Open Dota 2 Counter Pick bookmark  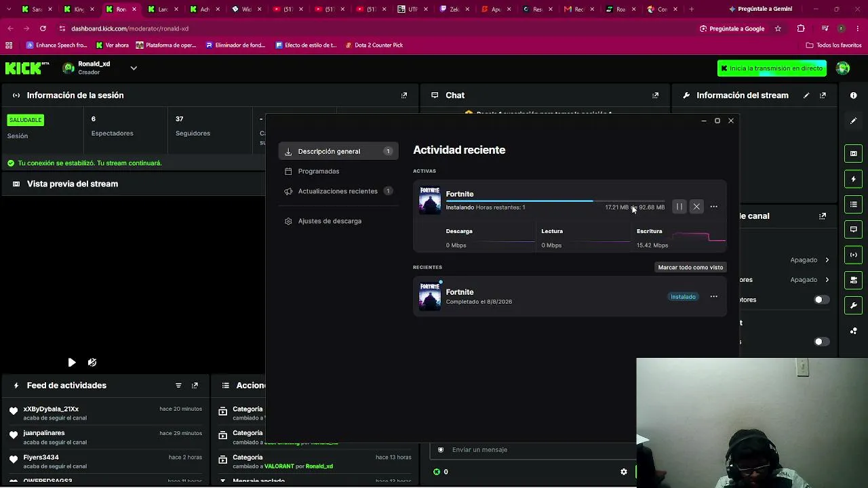pyautogui.click(x=374, y=45)
